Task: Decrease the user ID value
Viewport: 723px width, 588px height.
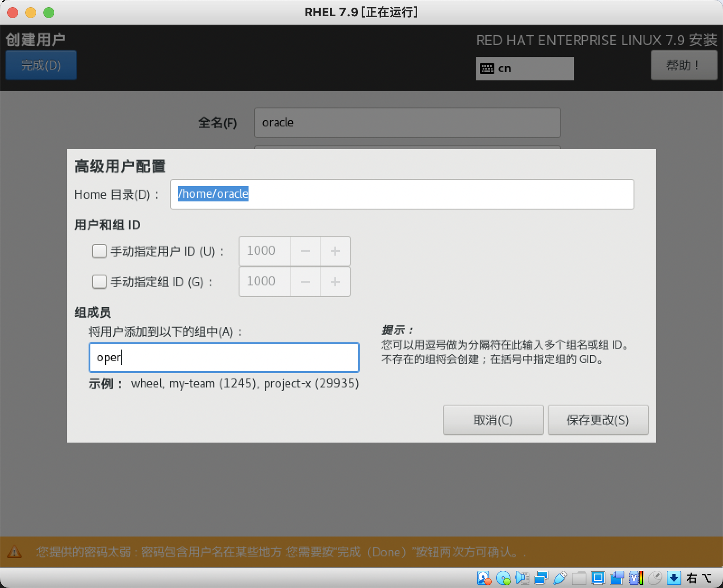Action: 305,251
